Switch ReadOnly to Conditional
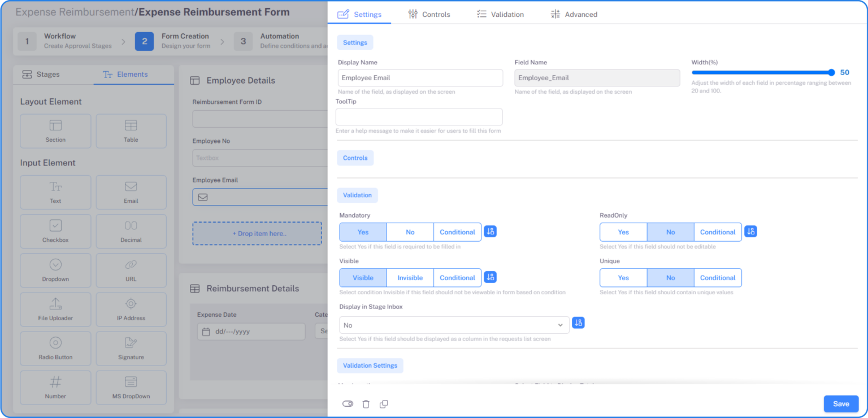Screen dimensions: 868x418 (717, 232)
